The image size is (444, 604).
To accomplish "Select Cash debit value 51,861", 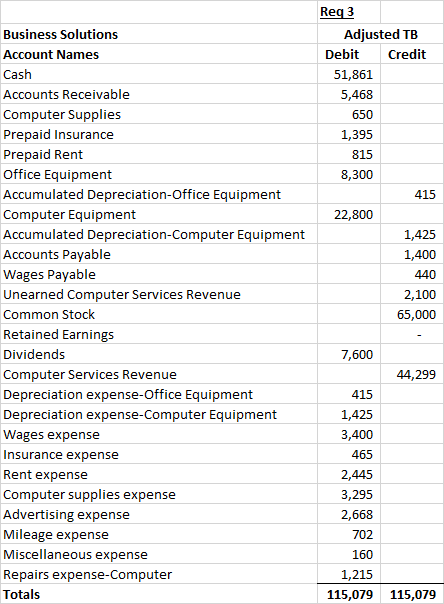I will [353, 74].
